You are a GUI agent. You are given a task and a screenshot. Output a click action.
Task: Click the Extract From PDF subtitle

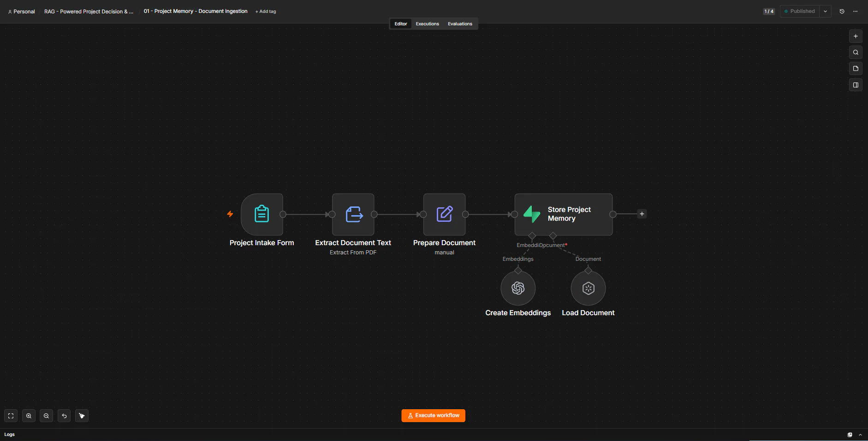[353, 253]
